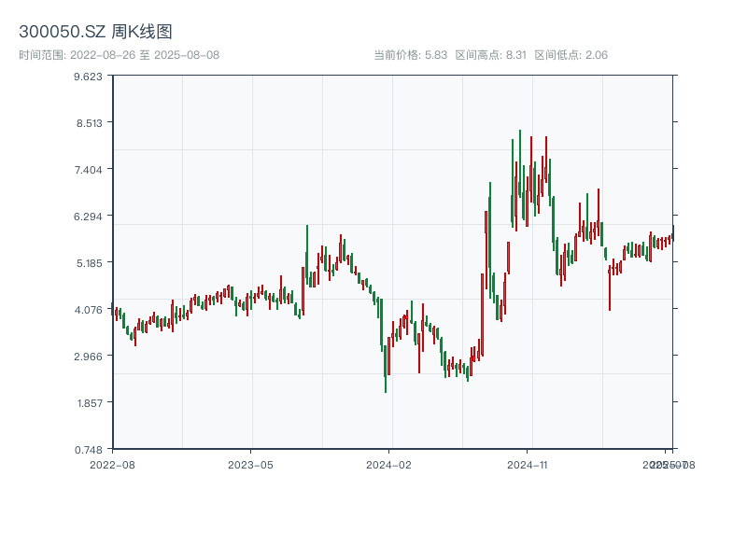This screenshot has width=747, height=560.
Task: Click the 区间高点 8.31 label
Action: (x=490, y=55)
